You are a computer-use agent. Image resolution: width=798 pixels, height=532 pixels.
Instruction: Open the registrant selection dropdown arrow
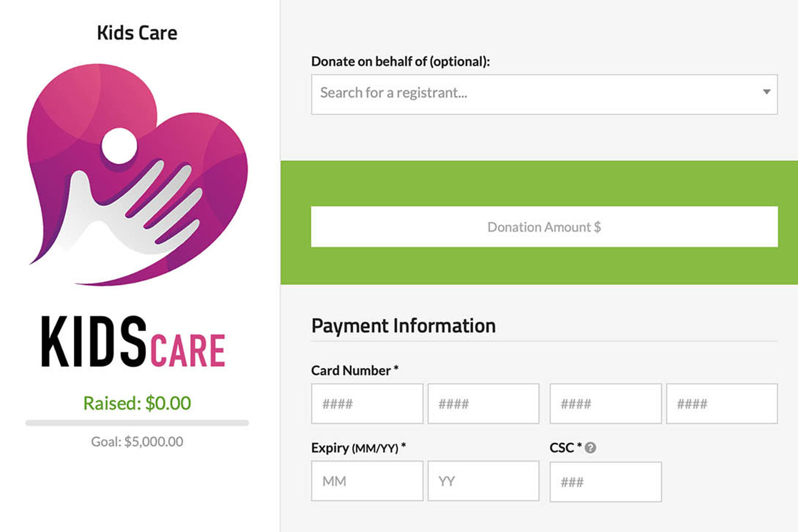pos(767,92)
